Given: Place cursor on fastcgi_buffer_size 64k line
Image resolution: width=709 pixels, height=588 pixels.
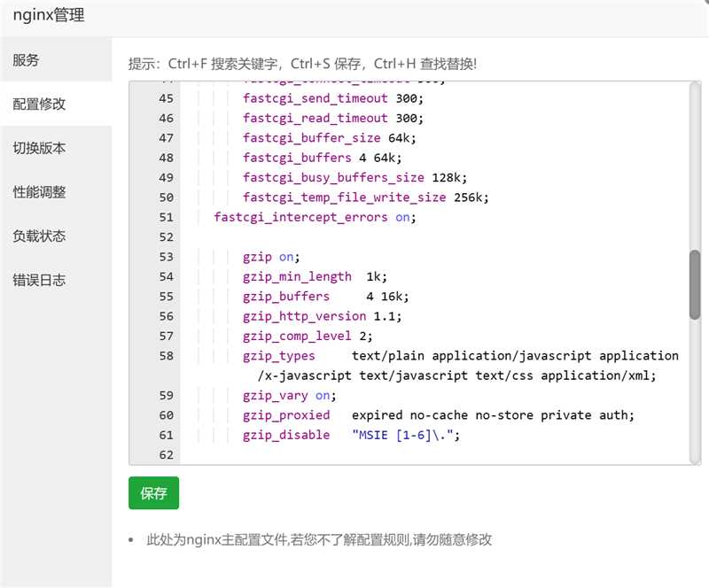Looking at the screenshot, I should point(329,138).
